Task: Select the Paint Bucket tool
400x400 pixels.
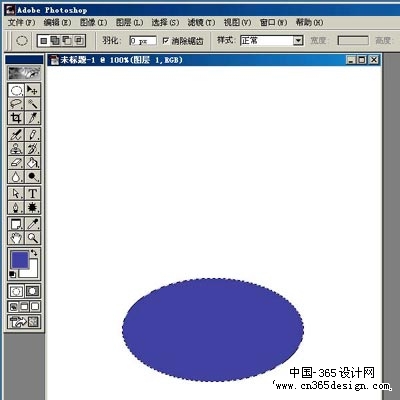Action: click(x=33, y=162)
